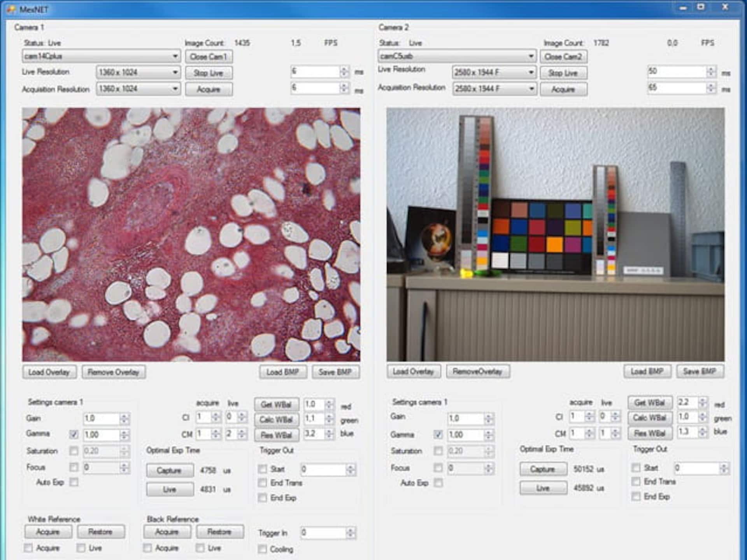Enable Start trigger out checkbox Camera 1
Screen dimensions: 747x560
coord(263,469)
